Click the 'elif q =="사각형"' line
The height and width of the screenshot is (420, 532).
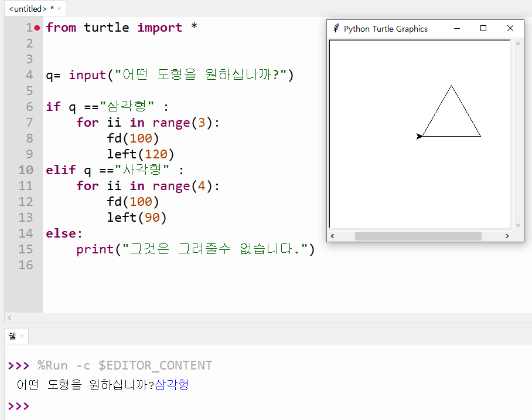click(x=115, y=170)
